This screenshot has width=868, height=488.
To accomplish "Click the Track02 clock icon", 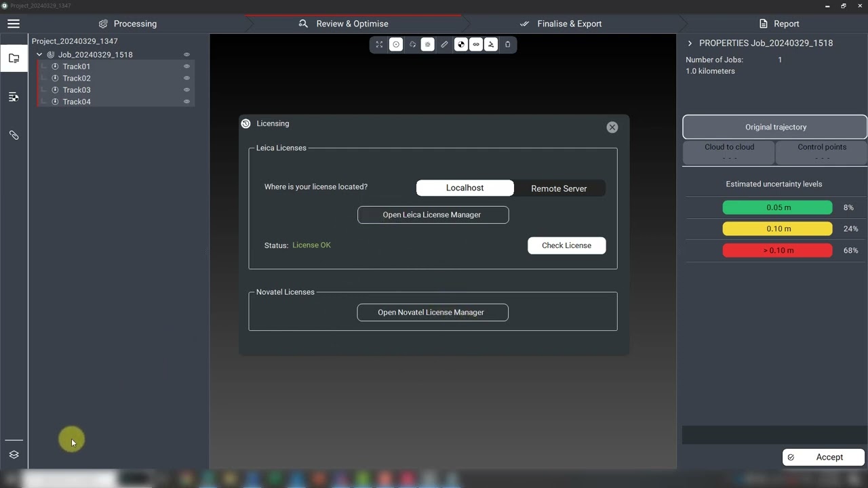I will [x=56, y=78].
